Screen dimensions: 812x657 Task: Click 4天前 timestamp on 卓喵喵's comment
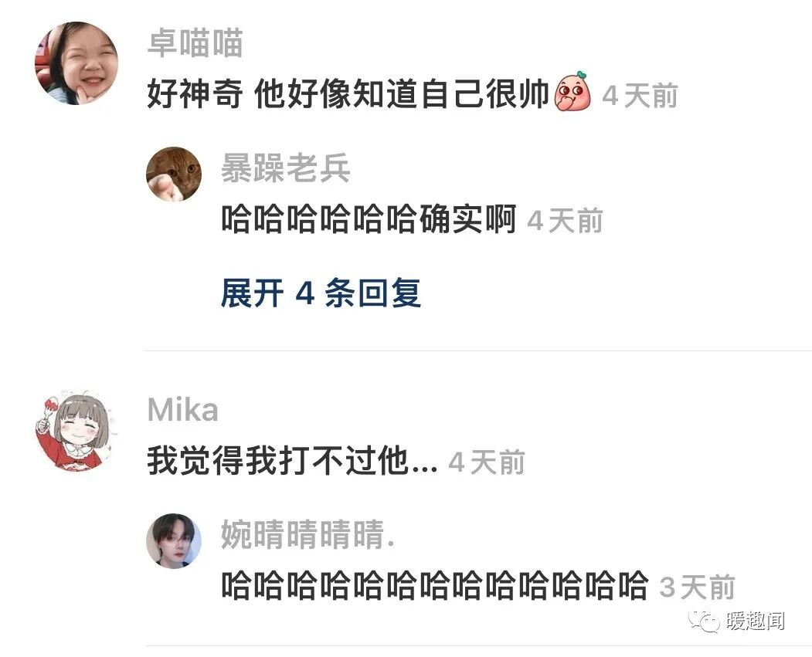(x=640, y=96)
